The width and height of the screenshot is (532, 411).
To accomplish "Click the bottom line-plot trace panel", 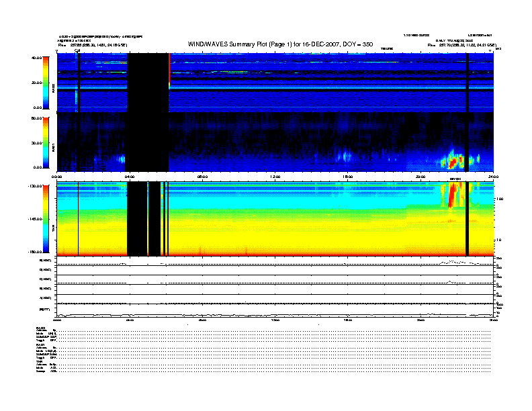I will 275,311.
